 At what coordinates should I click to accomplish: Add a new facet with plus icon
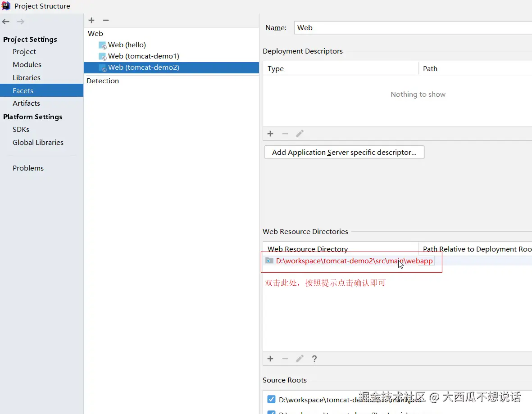(x=91, y=20)
